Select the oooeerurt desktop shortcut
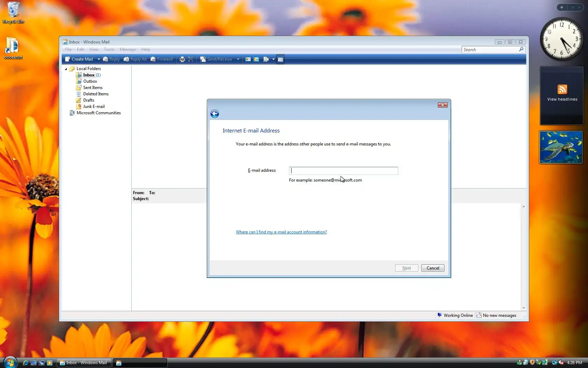 13,48
